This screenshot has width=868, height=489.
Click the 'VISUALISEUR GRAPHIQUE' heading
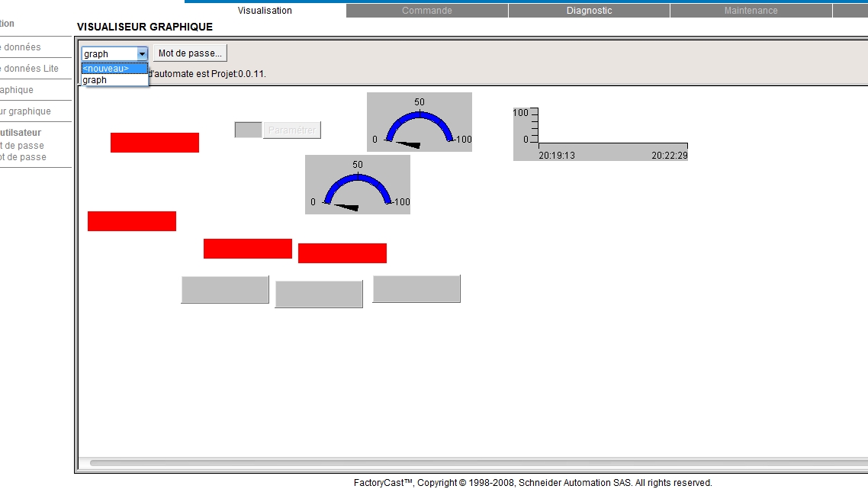tap(144, 27)
